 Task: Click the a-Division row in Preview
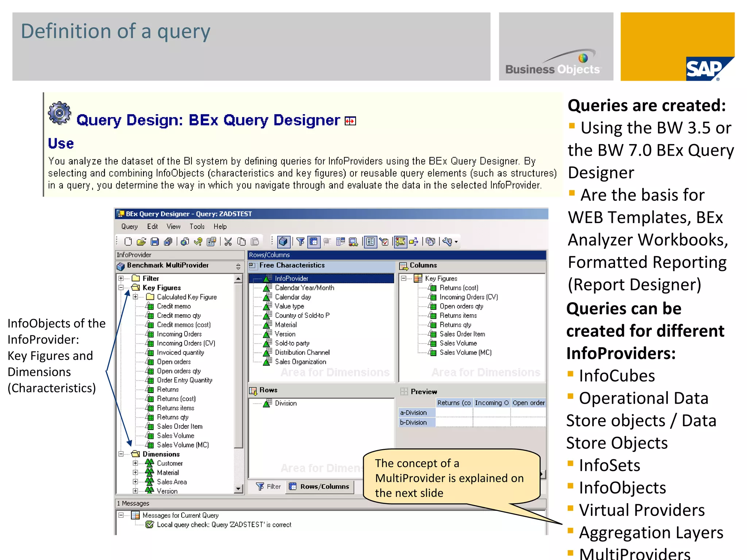coord(417,412)
